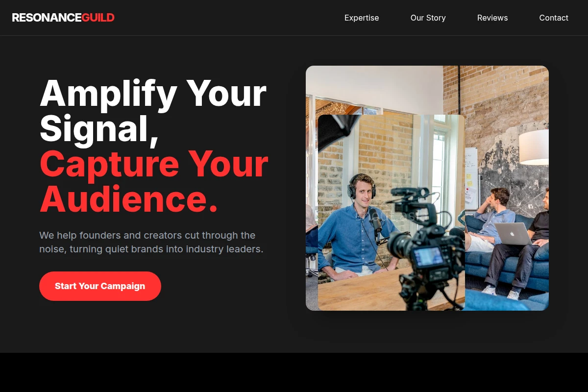Open the Reviews section link
The width and height of the screenshot is (588, 392).
[x=492, y=18]
